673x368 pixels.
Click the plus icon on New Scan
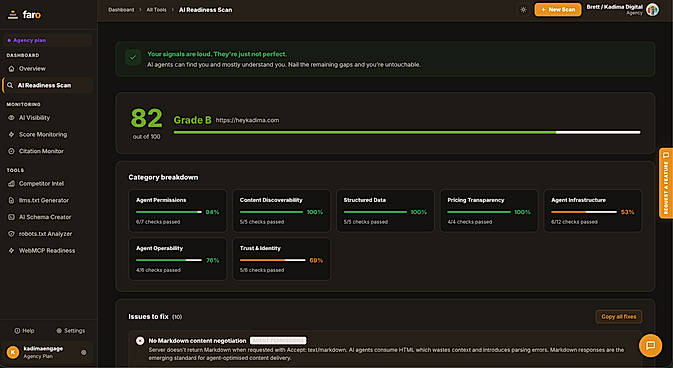(543, 10)
